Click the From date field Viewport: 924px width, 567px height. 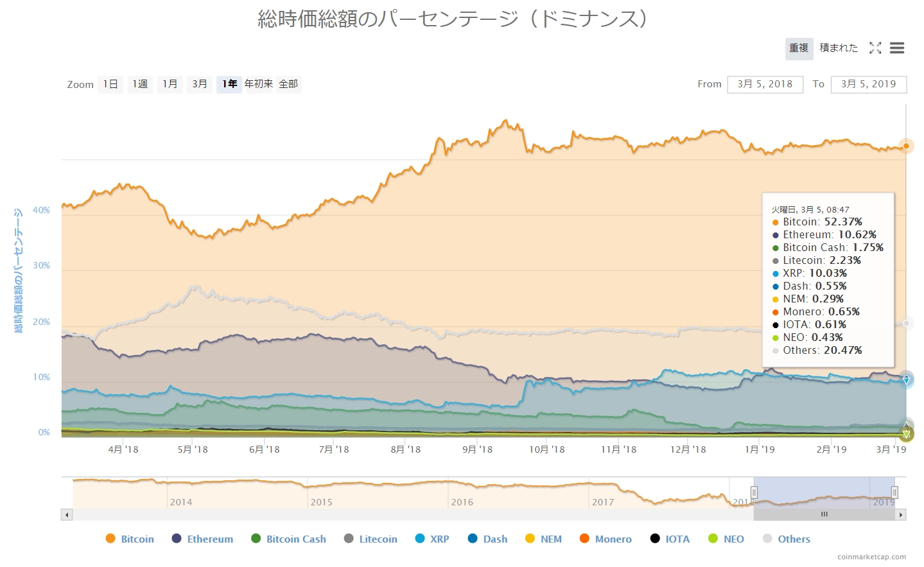tap(765, 84)
